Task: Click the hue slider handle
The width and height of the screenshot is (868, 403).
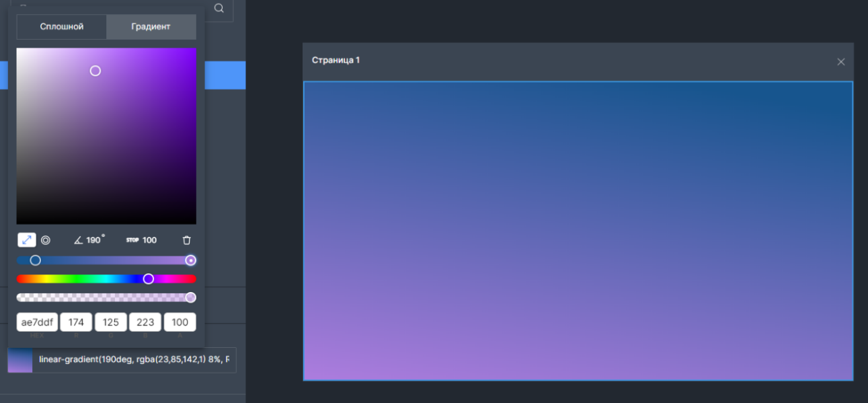Action: coord(149,279)
